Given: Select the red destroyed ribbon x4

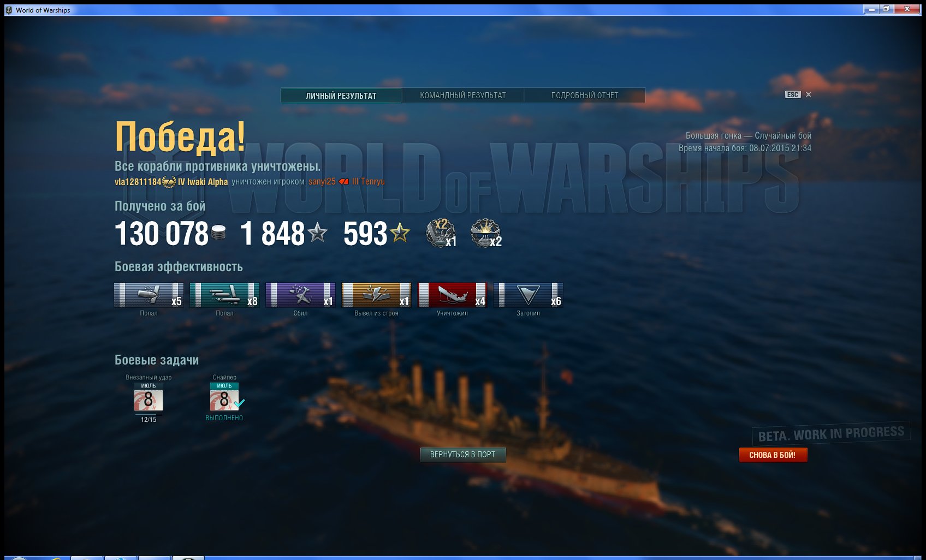Looking at the screenshot, I should click(452, 295).
